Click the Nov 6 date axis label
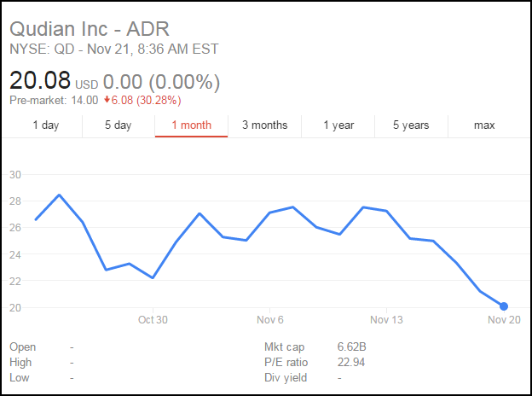The height and width of the screenshot is (396, 532). [x=269, y=320]
